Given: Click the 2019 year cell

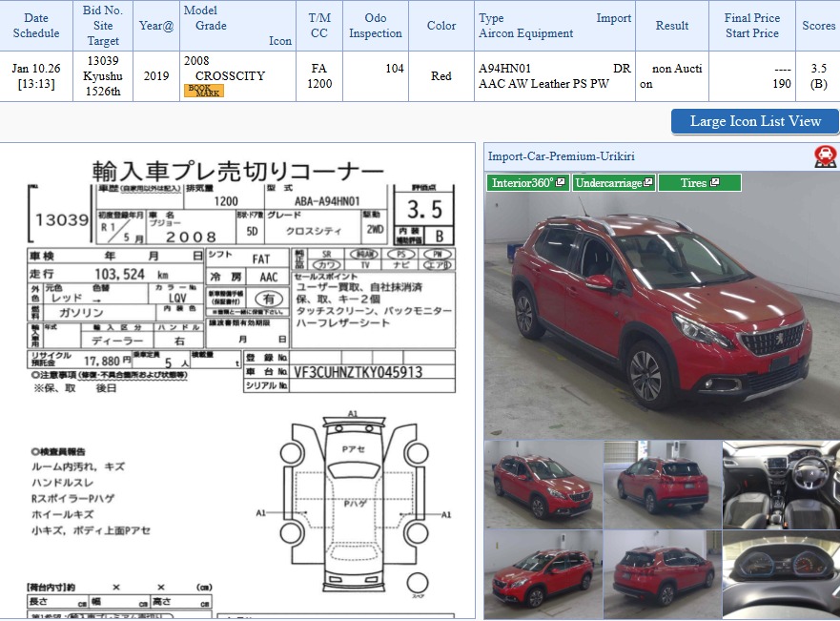Looking at the screenshot, I should [x=156, y=76].
